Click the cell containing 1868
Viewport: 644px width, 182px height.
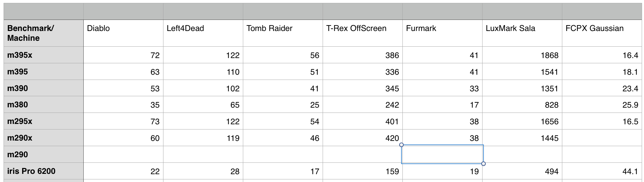tap(522, 55)
